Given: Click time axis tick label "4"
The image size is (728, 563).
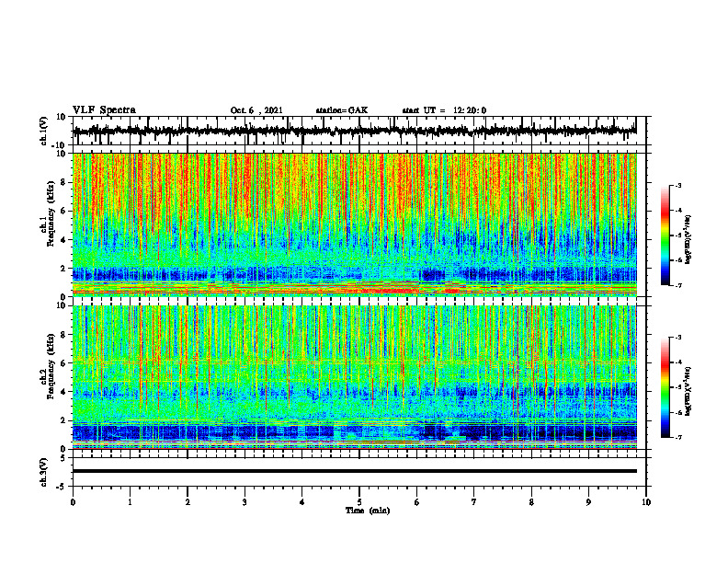Looking at the screenshot, I should tap(301, 502).
